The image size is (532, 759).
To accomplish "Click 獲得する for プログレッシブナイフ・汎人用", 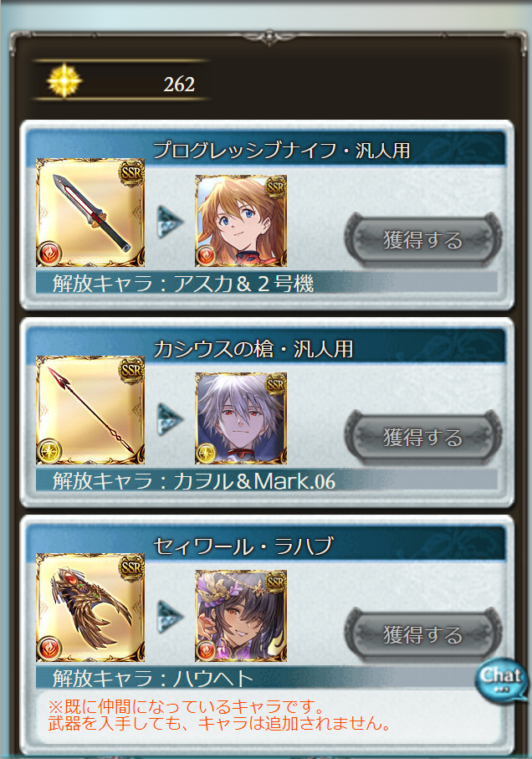I will (423, 239).
